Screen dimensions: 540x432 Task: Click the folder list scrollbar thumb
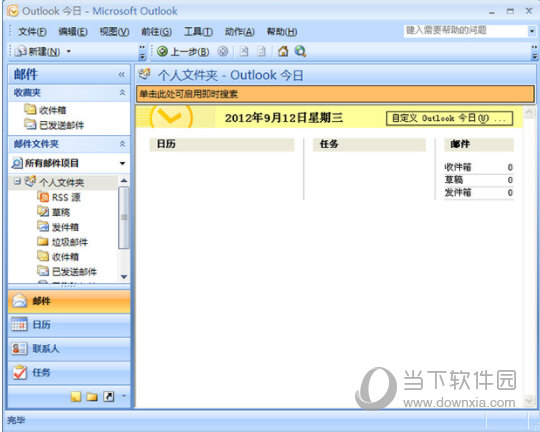click(124, 217)
